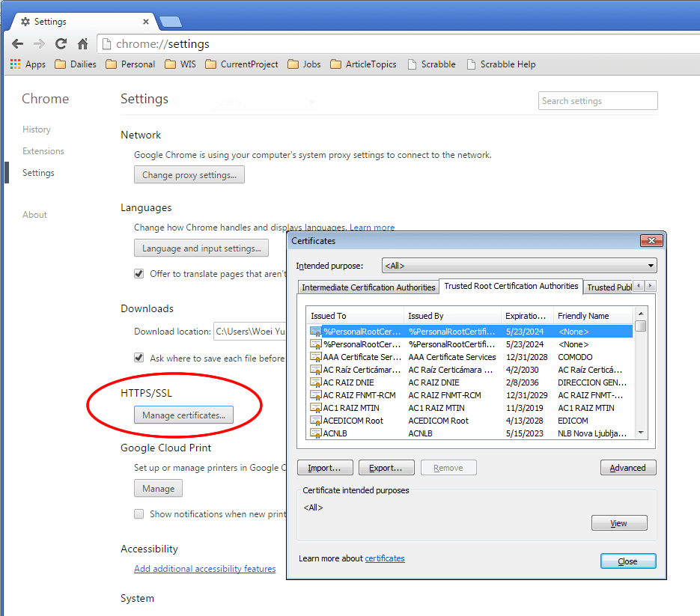Switch to Intermediate Certification Authorities tab
This screenshot has width=700, height=616.
pos(368,287)
